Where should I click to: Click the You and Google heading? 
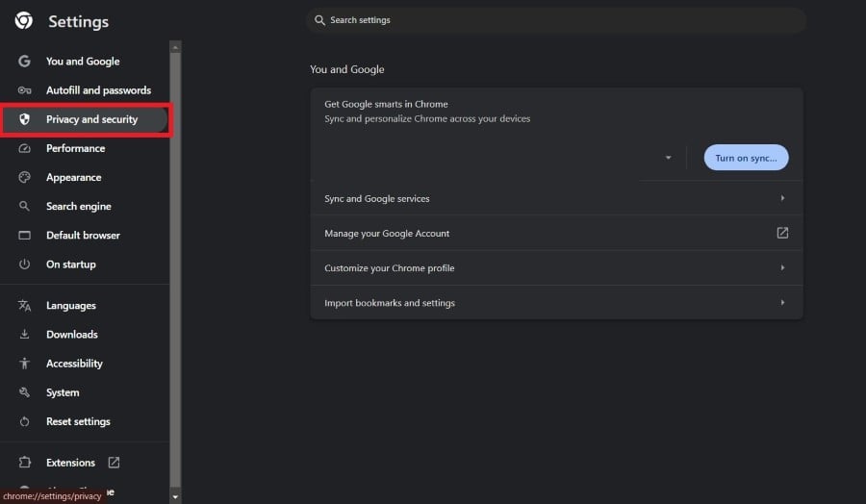tap(346, 69)
